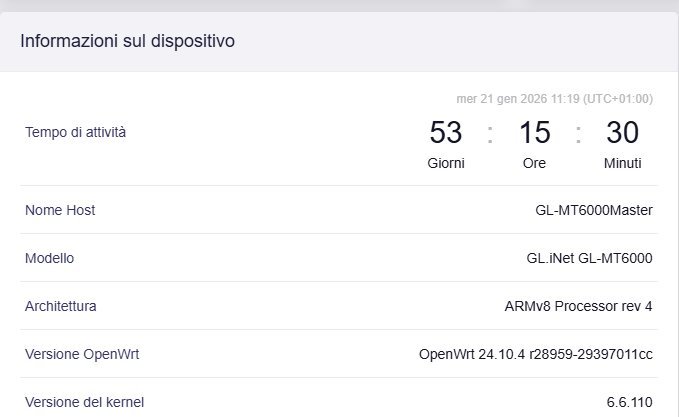
Task: Select the "Nome Host" row label
Action: tap(60, 210)
